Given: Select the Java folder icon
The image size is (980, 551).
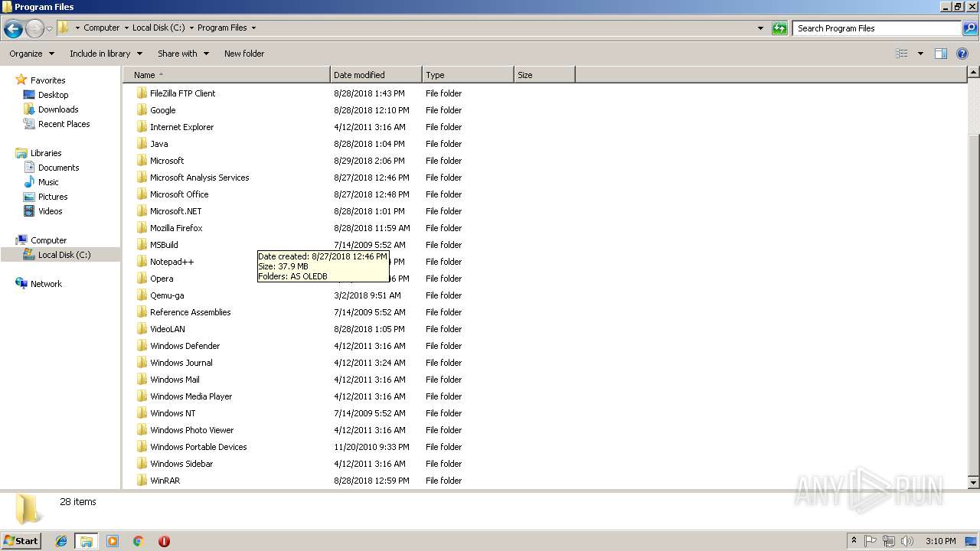Looking at the screenshot, I should click(142, 144).
